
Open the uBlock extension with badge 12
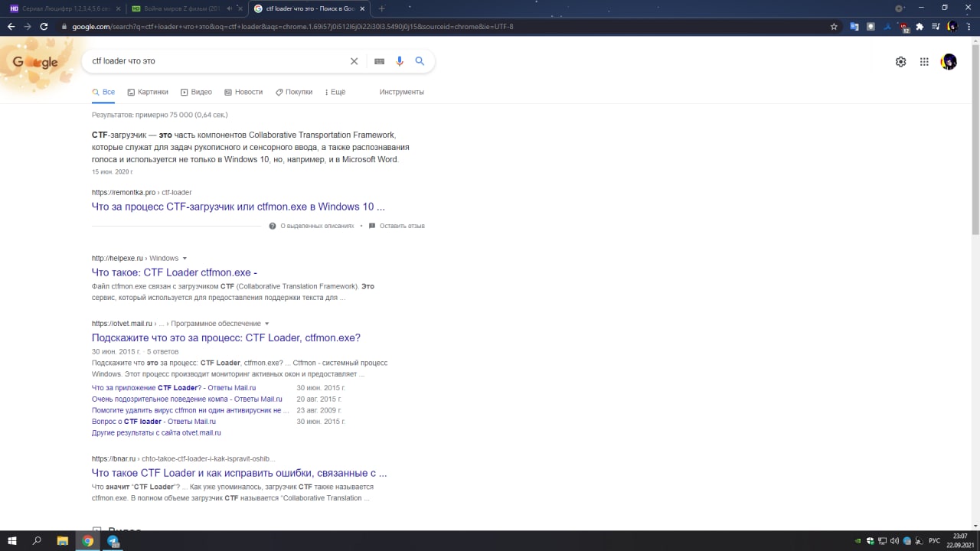904,27
